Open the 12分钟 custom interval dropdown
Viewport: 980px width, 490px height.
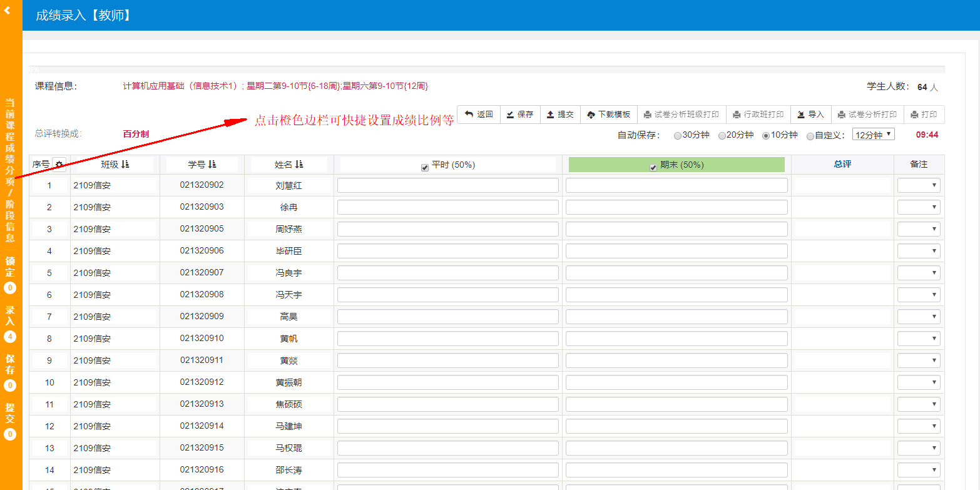tap(874, 135)
